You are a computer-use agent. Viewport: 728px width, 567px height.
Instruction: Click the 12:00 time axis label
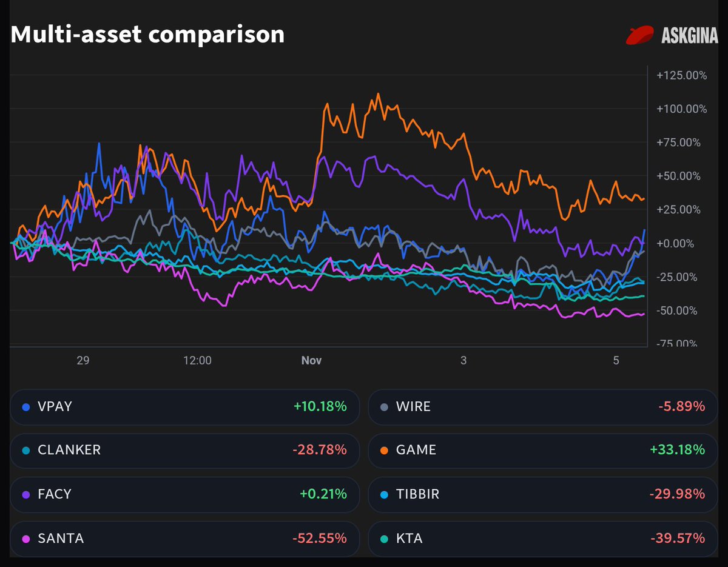click(197, 360)
